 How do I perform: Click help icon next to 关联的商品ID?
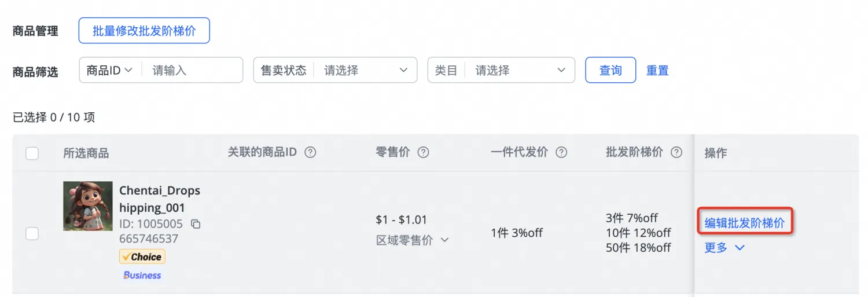coord(311,152)
